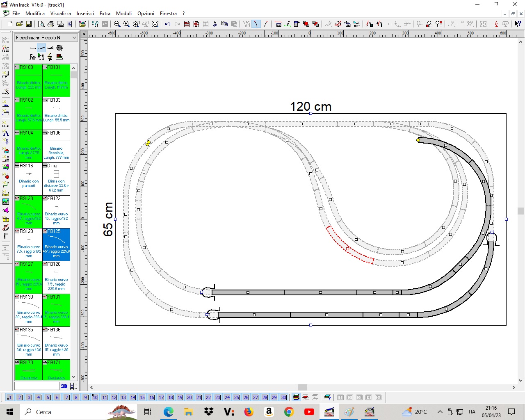The width and height of the screenshot is (525, 420).
Task: Toggle layer 10 button
Action: [95, 397]
